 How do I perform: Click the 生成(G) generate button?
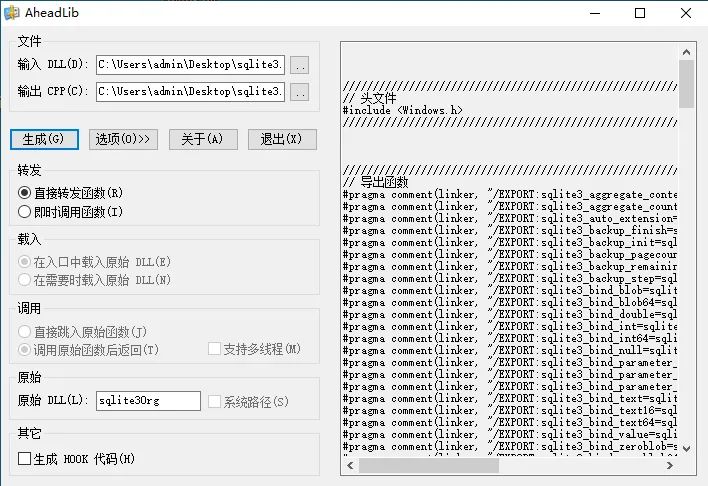pyautogui.click(x=44, y=139)
